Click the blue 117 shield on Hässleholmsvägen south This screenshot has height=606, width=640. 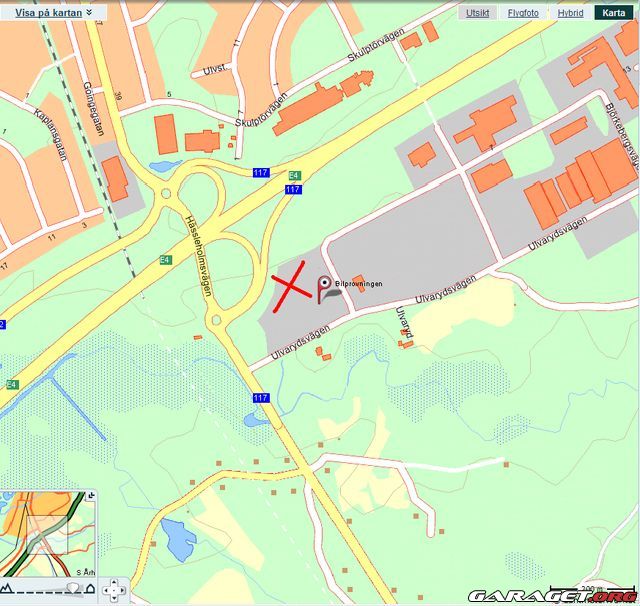(x=261, y=397)
